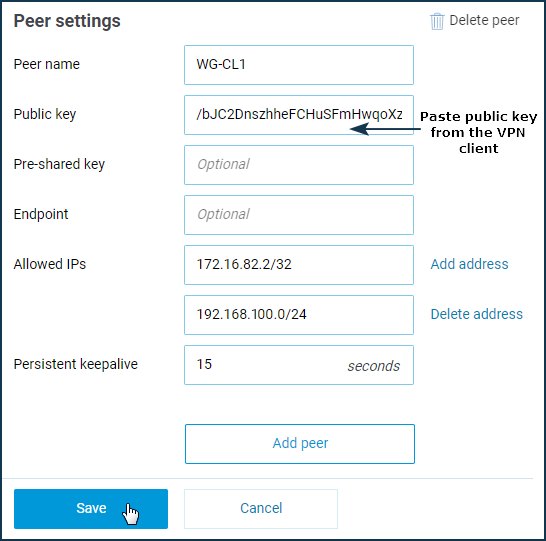This screenshot has height=541, width=546.
Task: Save the peer settings
Action: click(91, 509)
